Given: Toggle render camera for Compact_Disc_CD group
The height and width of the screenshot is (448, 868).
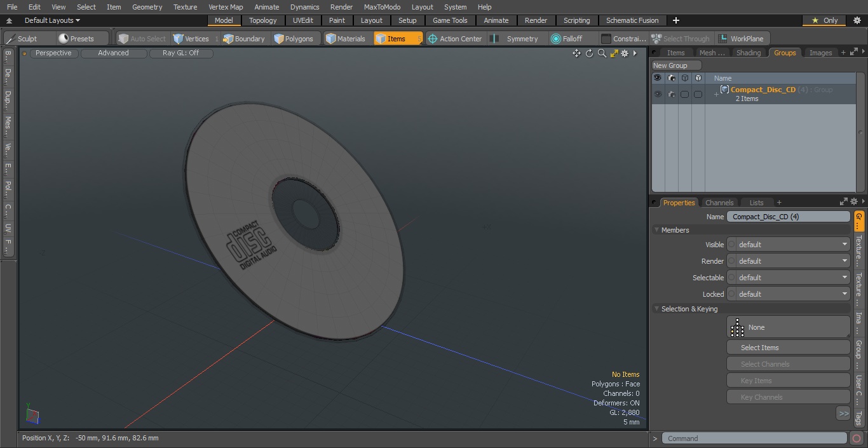Looking at the screenshot, I should pyautogui.click(x=672, y=94).
